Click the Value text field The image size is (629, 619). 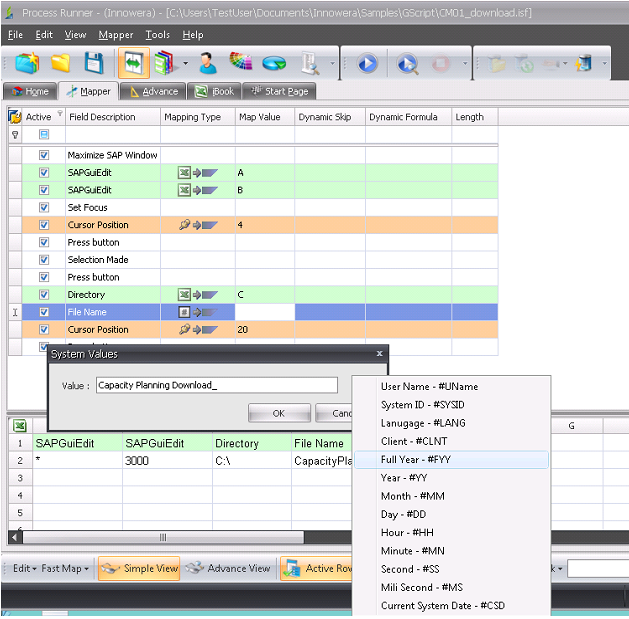click(x=216, y=386)
